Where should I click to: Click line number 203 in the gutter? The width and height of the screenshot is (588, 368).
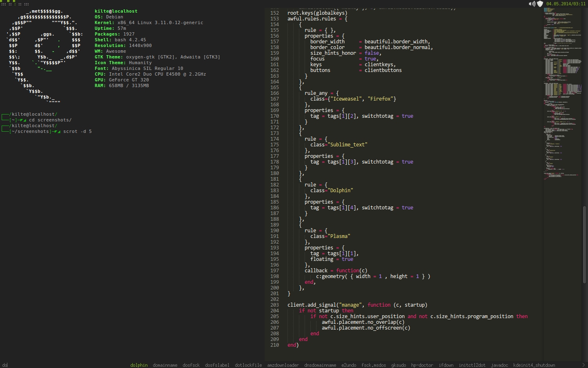(x=274, y=305)
